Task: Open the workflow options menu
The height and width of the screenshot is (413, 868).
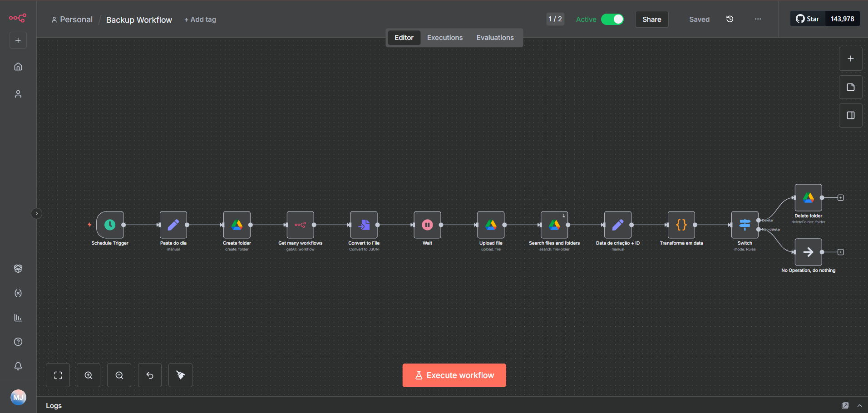Action: (x=757, y=19)
